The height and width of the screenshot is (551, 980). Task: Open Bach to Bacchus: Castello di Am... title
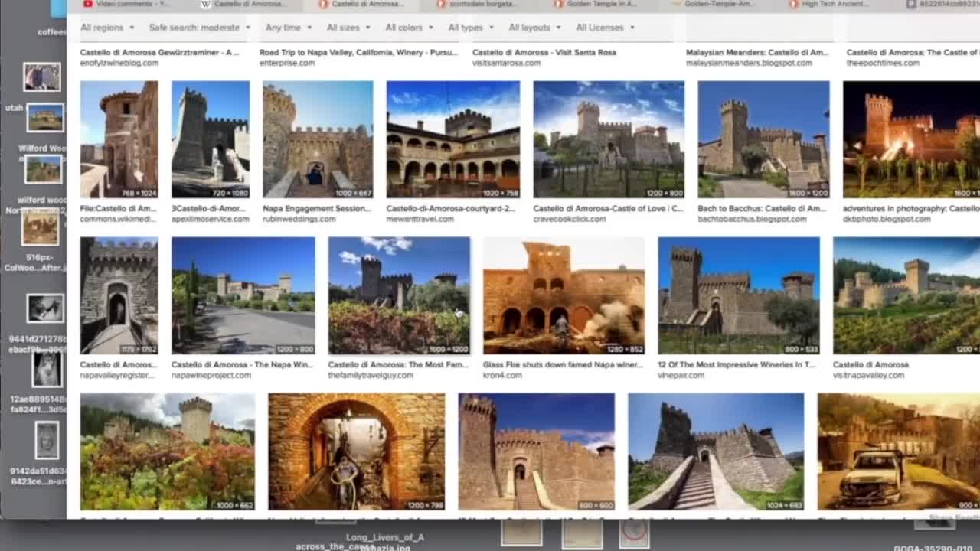(762, 209)
